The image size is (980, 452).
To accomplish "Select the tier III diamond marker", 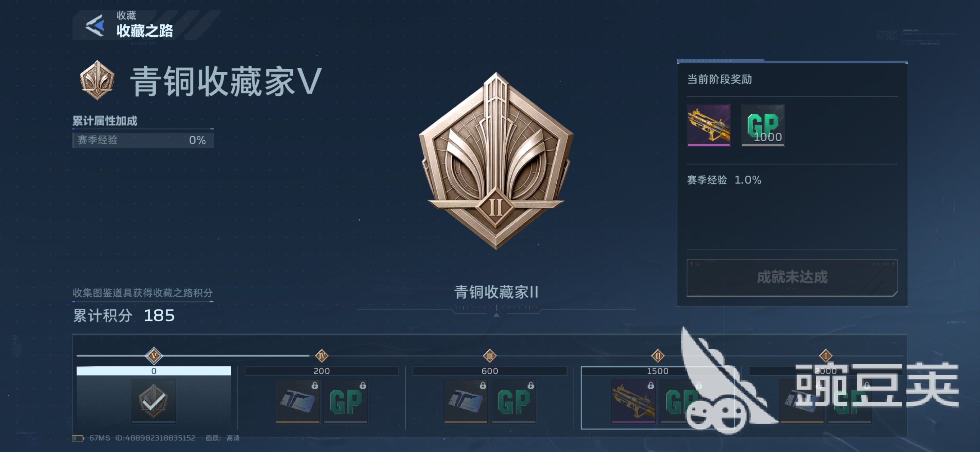I will [x=490, y=356].
